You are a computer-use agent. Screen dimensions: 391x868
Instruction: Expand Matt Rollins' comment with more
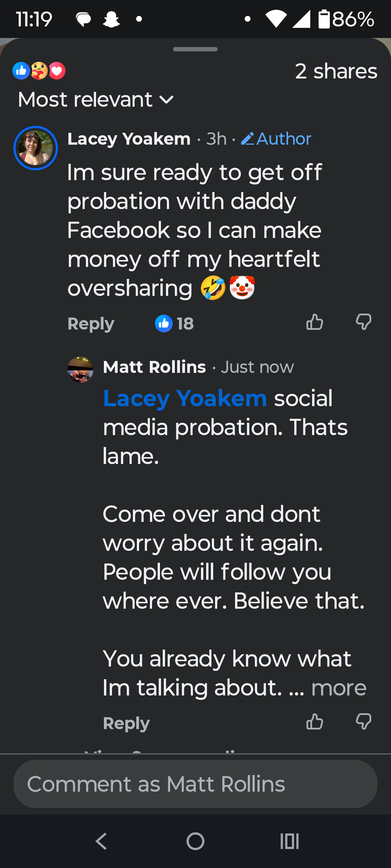pyautogui.click(x=339, y=688)
